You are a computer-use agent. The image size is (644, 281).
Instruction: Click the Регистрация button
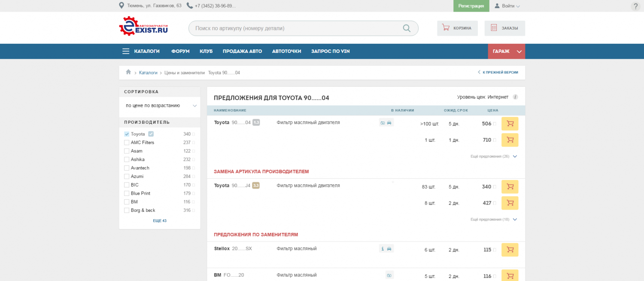(471, 6)
